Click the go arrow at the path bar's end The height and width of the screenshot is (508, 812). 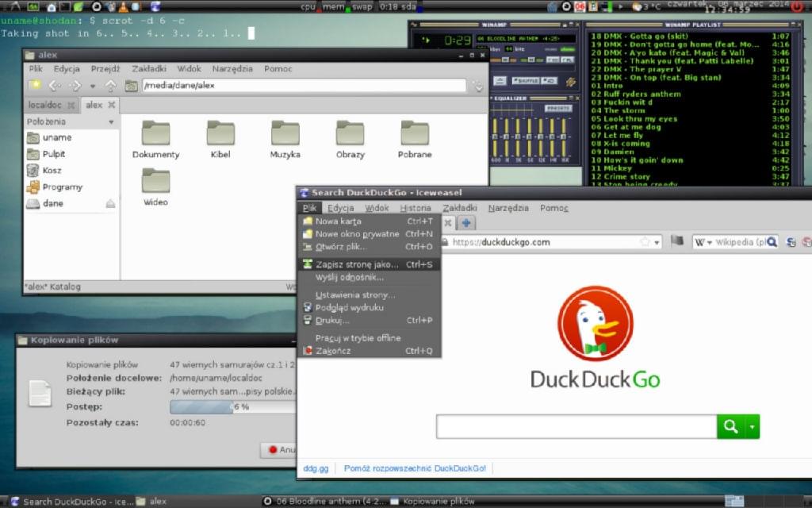pos(477,86)
